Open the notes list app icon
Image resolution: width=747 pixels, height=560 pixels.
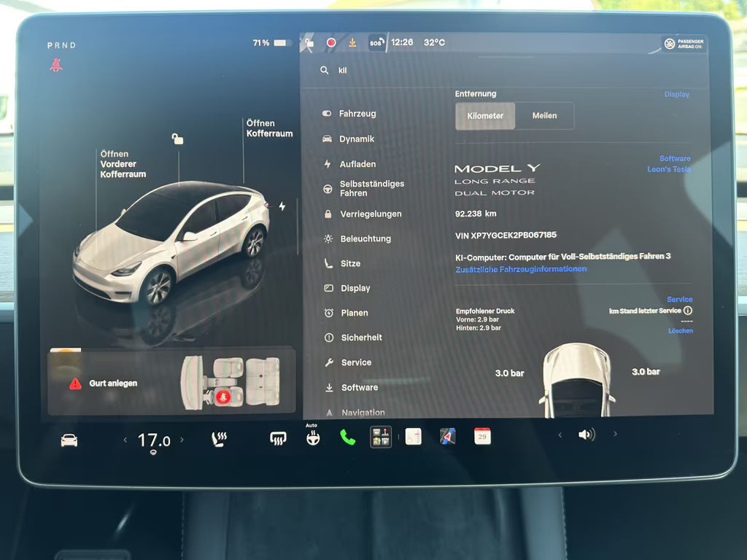[x=413, y=436]
